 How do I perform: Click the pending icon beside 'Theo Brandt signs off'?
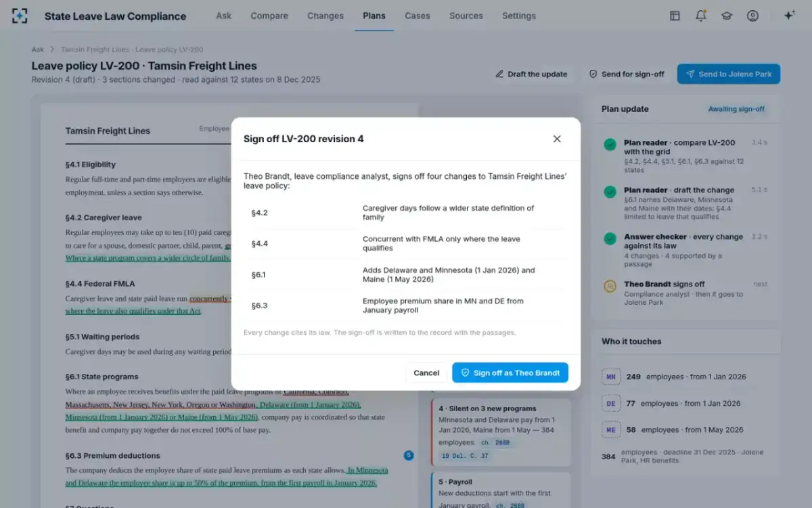point(610,286)
